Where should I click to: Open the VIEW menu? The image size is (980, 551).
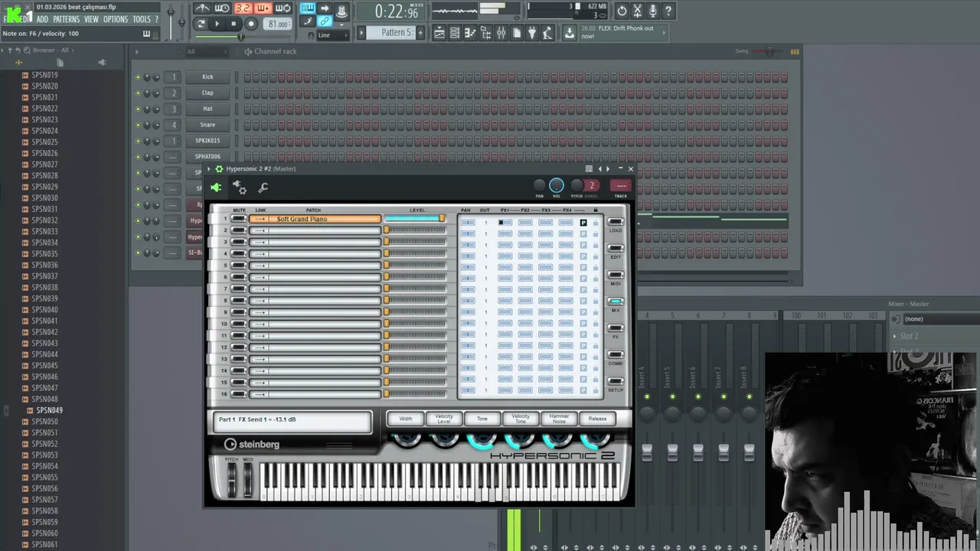[x=91, y=19]
